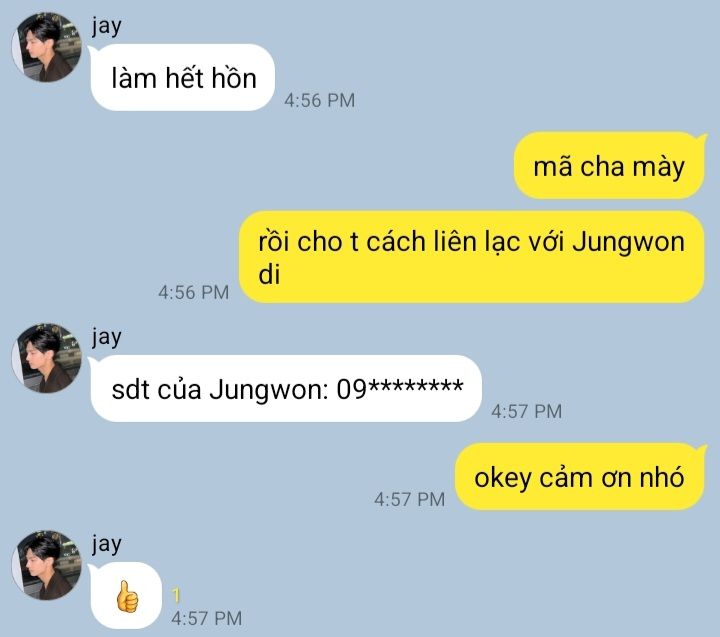This screenshot has height=637, width=720.
Task: Tap the "sdt của Jungwon" message bubble
Action: click(286, 389)
